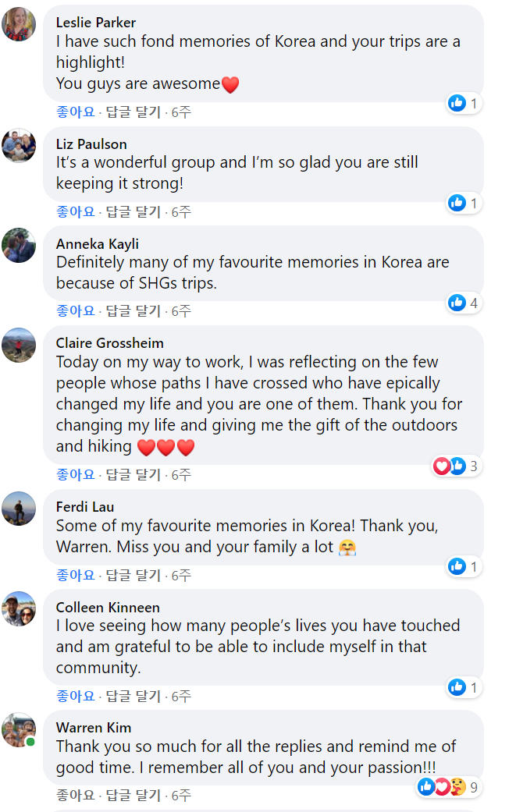Click Leslie Parker's profile picture
516x812 pixels.
(20, 24)
